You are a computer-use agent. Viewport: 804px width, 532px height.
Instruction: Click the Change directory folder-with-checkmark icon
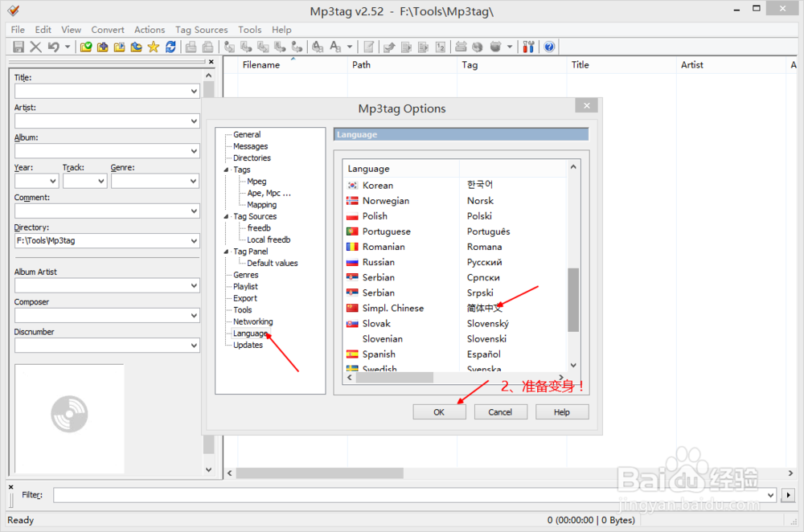coord(86,47)
